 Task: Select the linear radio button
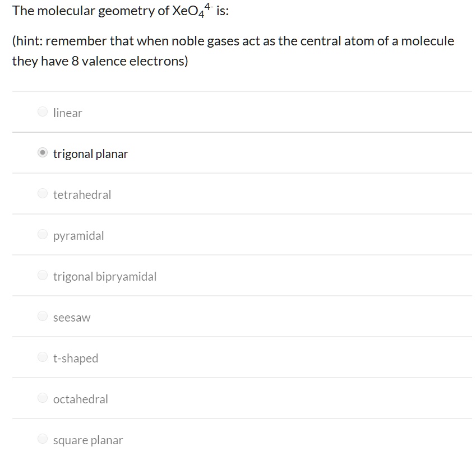pyautogui.click(x=42, y=111)
